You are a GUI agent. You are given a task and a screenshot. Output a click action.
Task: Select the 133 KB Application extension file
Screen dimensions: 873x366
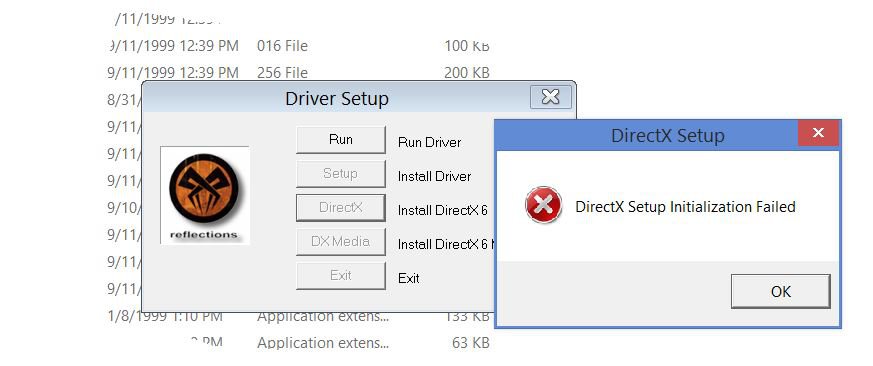click(x=298, y=316)
